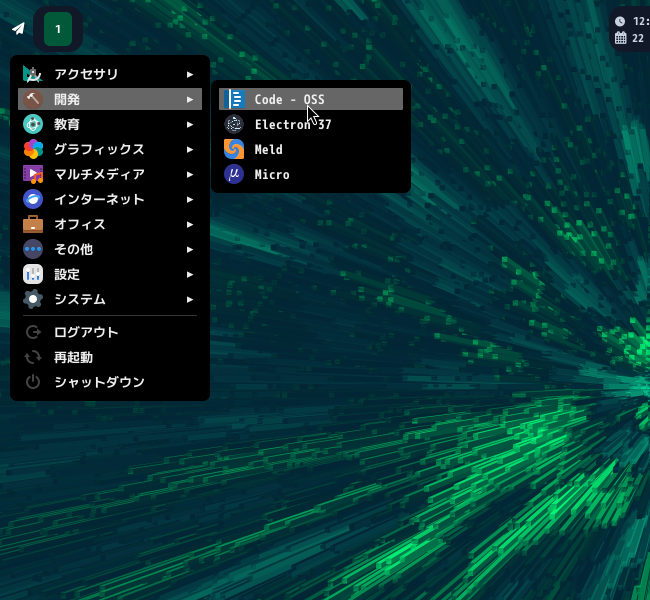This screenshot has height=600, width=650.
Task: Click the clock icon in panel
Action: [620, 22]
